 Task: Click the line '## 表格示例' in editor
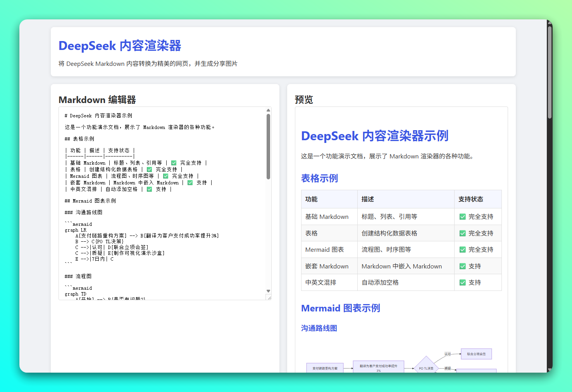click(x=79, y=139)
